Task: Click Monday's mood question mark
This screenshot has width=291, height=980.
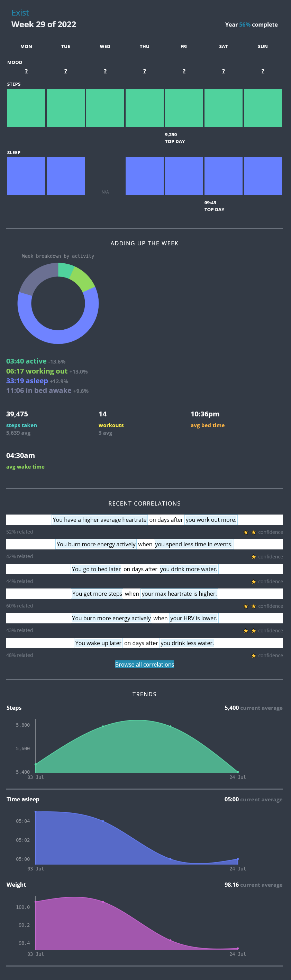Action: click(x=26, y=72)
